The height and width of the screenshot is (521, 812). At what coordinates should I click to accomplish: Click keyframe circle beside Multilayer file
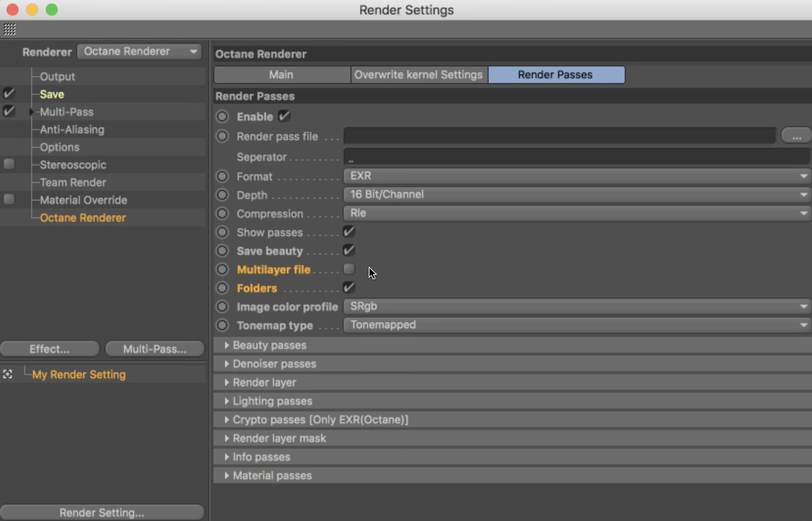[x=222, y=269]
